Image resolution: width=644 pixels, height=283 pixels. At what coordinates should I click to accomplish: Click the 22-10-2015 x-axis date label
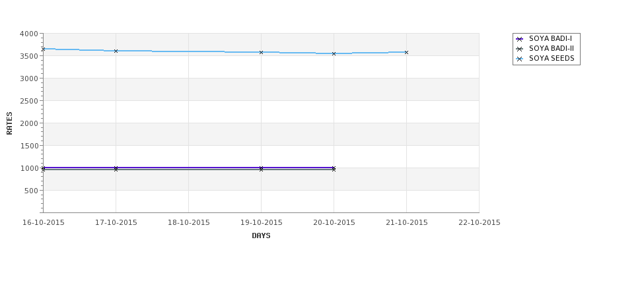[480, 222]
